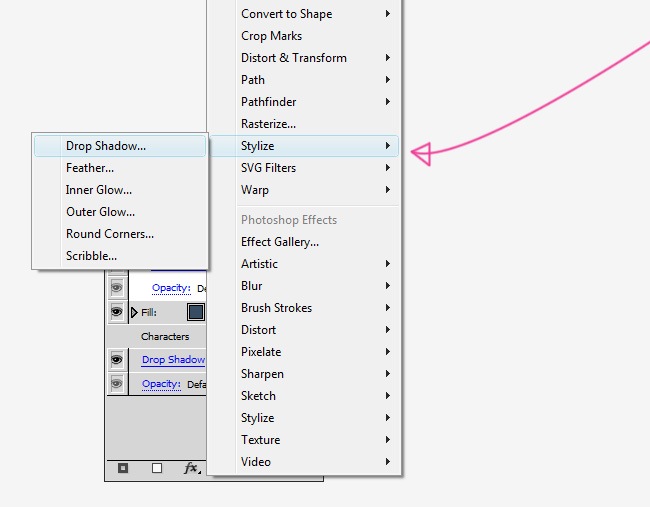650x507 pixels.
Task: Open highlighted Stylize item above SVG Filters
Action: (x=304, y=146)
